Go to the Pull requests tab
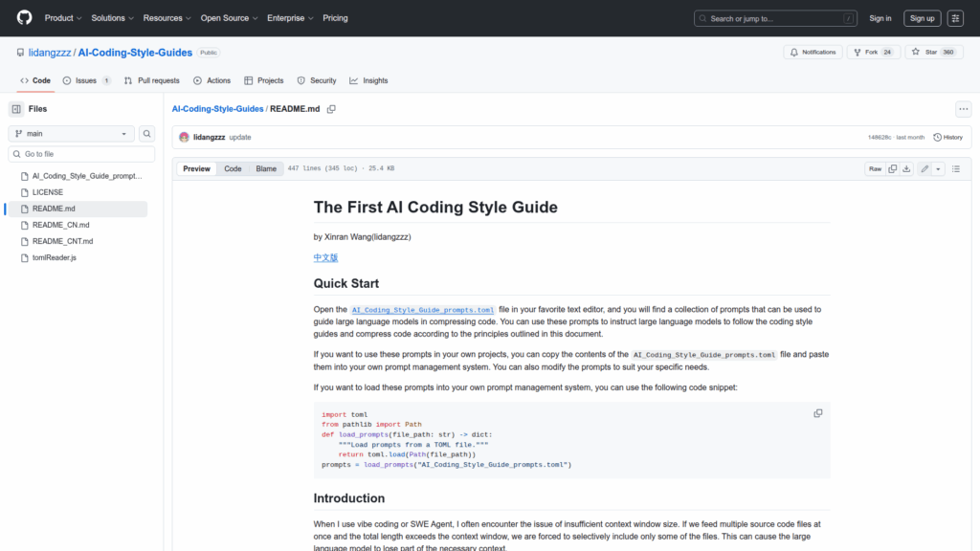This screenshot has width=980, height=551. click(x=152, y=80)
